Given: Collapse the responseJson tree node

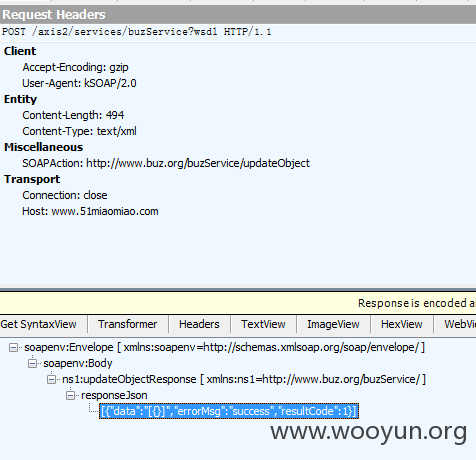Looking at the screenshot, I should [x=70, y=395].
